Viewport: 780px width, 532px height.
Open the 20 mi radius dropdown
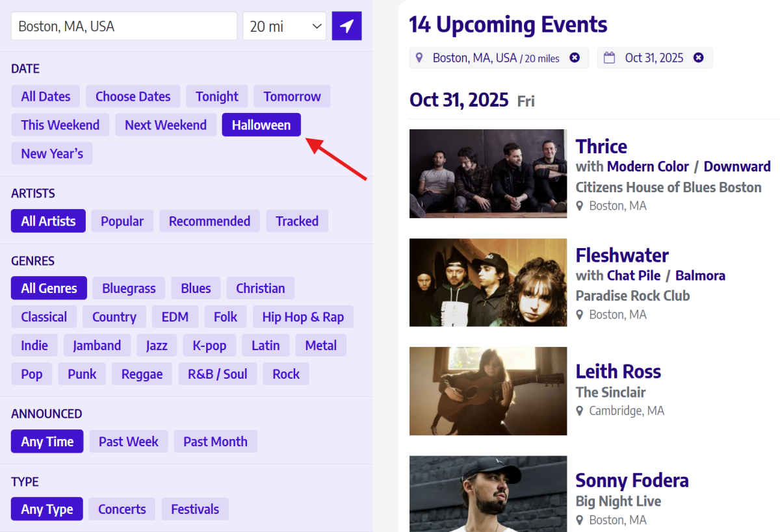pos(286,26)
